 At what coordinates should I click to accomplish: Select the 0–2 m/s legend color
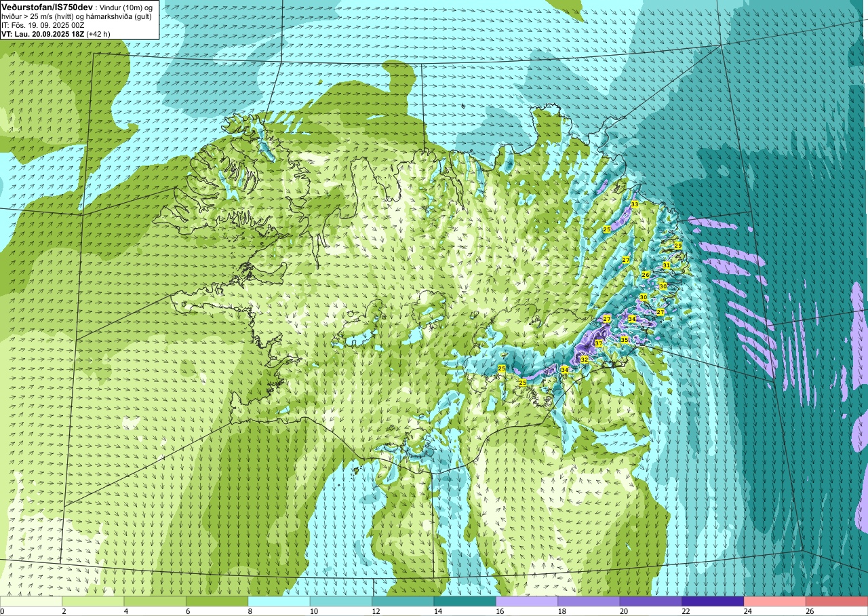[31, 601]
